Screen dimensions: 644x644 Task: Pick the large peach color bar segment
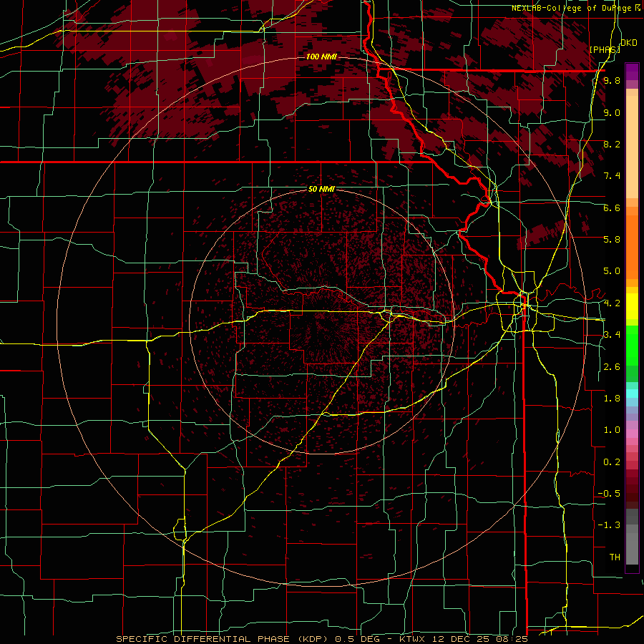pyautogui.click(x=632, y=147)
